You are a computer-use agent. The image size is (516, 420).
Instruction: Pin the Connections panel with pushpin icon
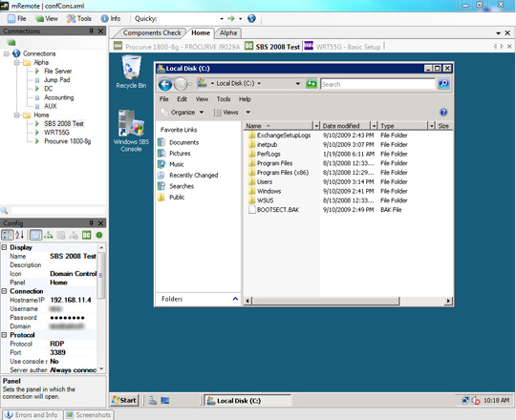(x=91, y=31)
